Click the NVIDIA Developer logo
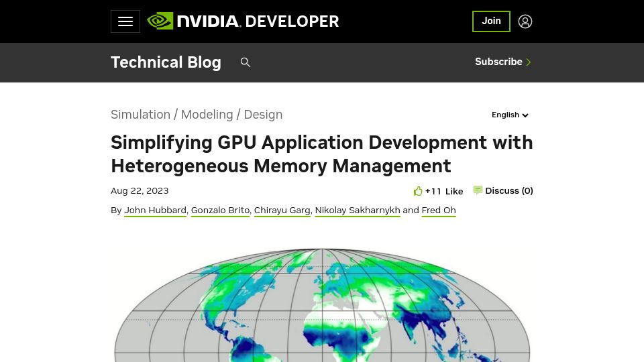644x362 pixels. [243, 21]
